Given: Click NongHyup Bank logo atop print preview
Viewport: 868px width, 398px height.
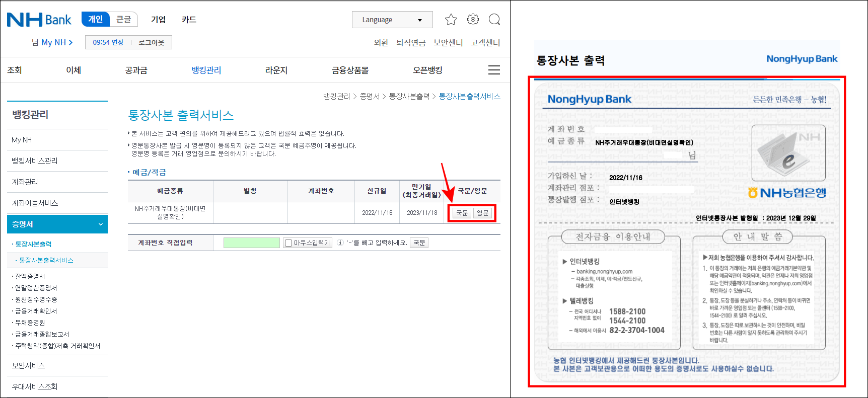Looking at the screenshot, I should coord(802,59).
